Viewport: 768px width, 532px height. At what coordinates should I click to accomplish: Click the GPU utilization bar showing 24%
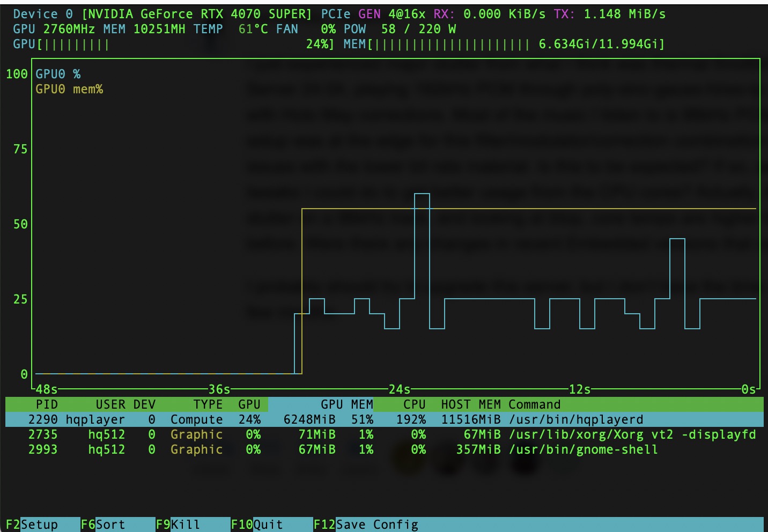point(174,44)
